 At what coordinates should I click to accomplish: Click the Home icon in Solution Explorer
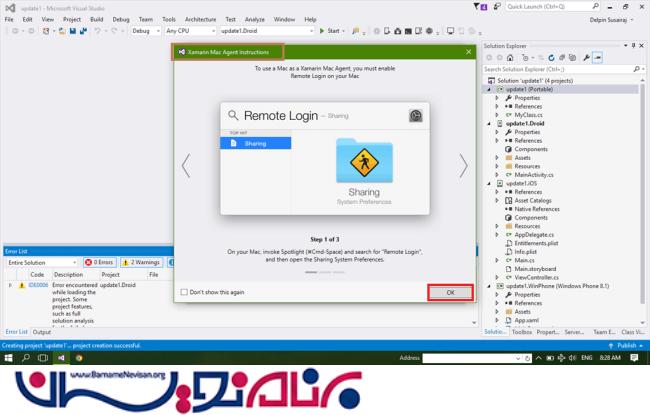pyautogui.click(x=510, y=58)
